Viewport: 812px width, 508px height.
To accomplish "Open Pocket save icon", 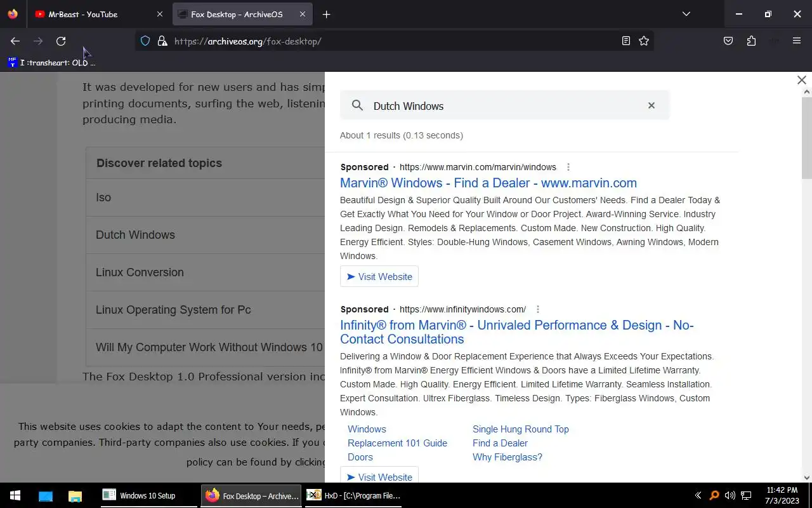I will point(728,41).
